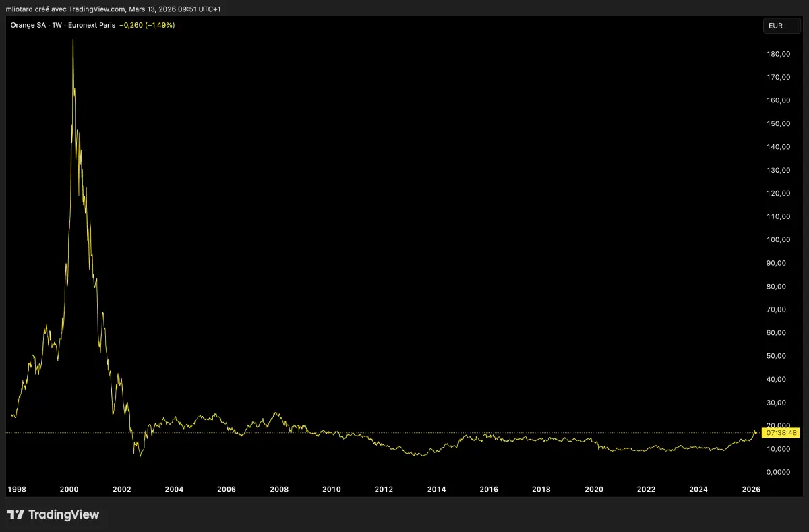Image resolution: width=809 pixels, height=532 pixels.
Task: Click the 50,00 price scale label
Action: click(778, 356)
